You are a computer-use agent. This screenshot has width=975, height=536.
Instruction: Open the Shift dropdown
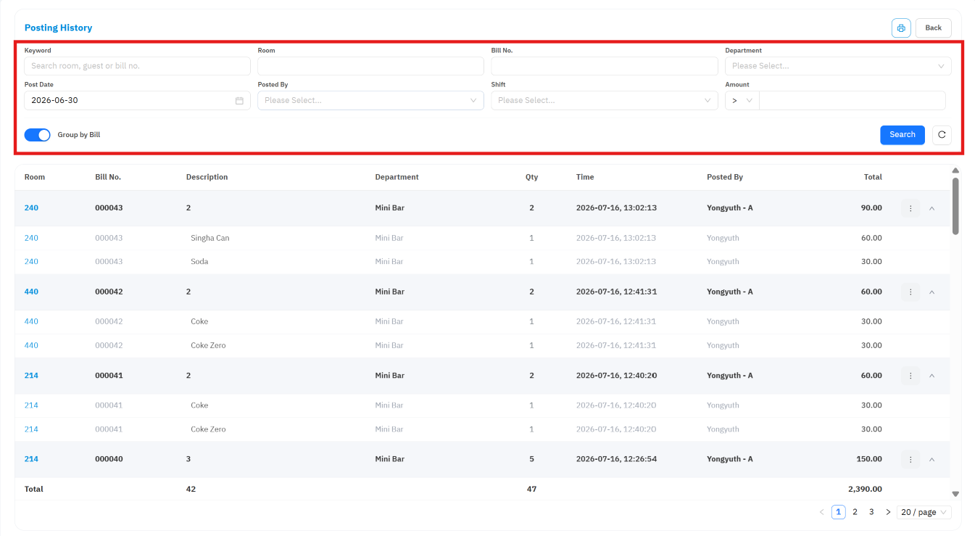tap(604, 101)
